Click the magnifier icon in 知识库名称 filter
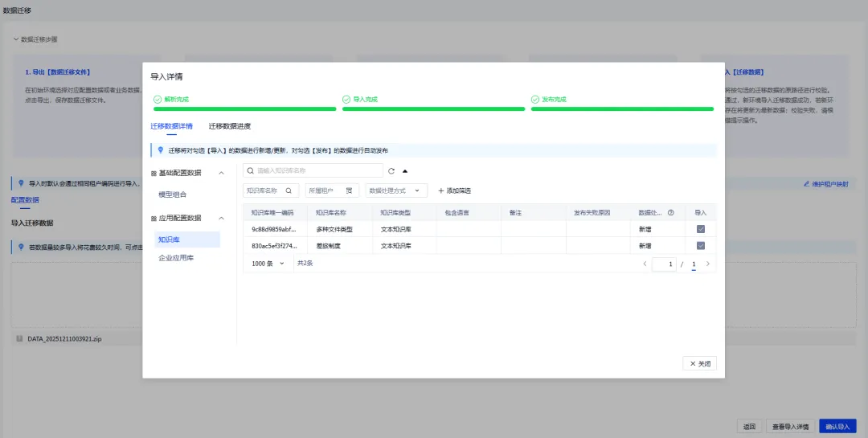 click(x=289, y=190)
